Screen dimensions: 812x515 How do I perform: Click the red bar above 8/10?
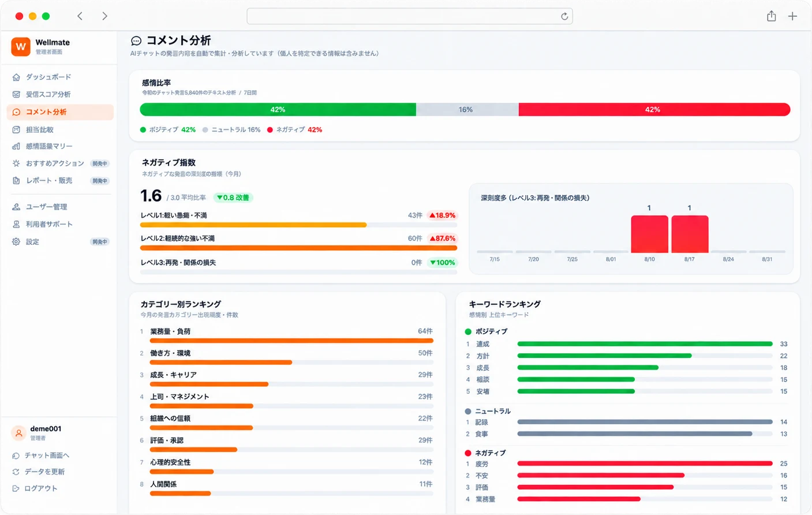click(x=649, y=234)
